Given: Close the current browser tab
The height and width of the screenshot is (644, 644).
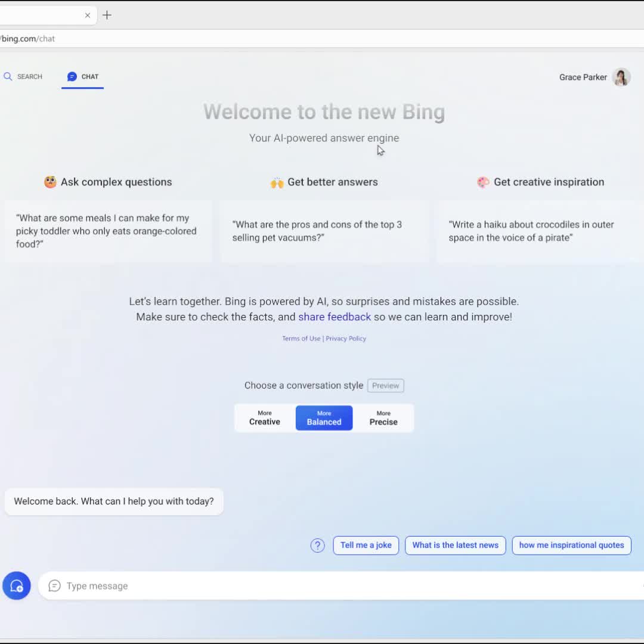Looking at the screenshot, I should click(x=88, y=15).
